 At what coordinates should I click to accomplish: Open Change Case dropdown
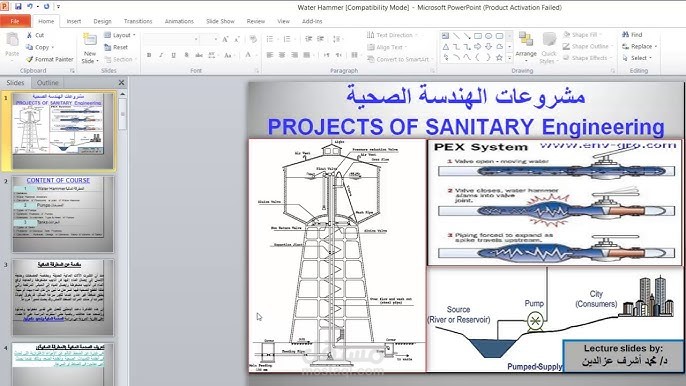pyautogui.click(x=228, y=55)
